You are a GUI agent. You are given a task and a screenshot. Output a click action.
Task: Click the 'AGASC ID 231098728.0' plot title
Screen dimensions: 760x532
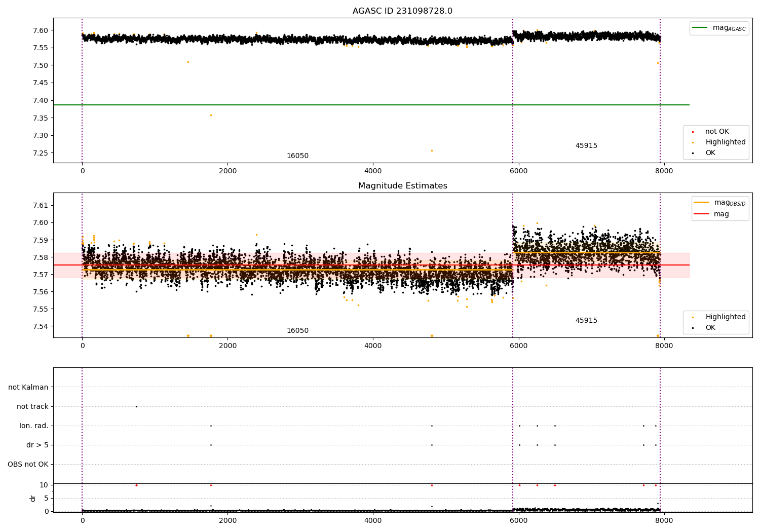click(x=402, y=11)
